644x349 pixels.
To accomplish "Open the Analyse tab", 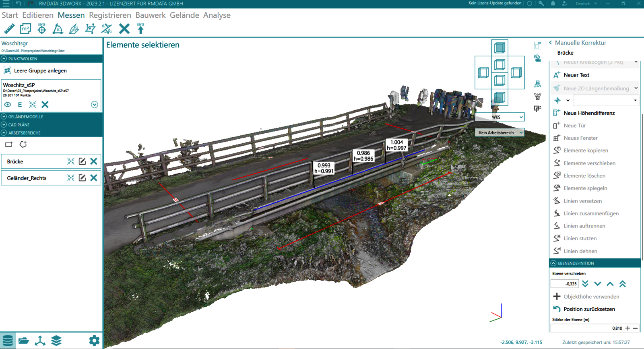I will (x=217, y=15).
